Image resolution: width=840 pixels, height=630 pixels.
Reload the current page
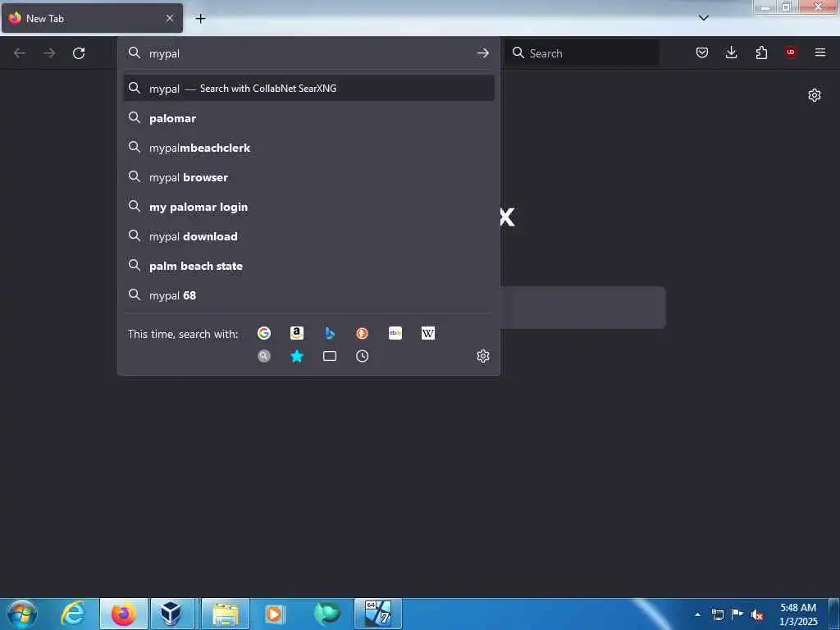[79, 53]
